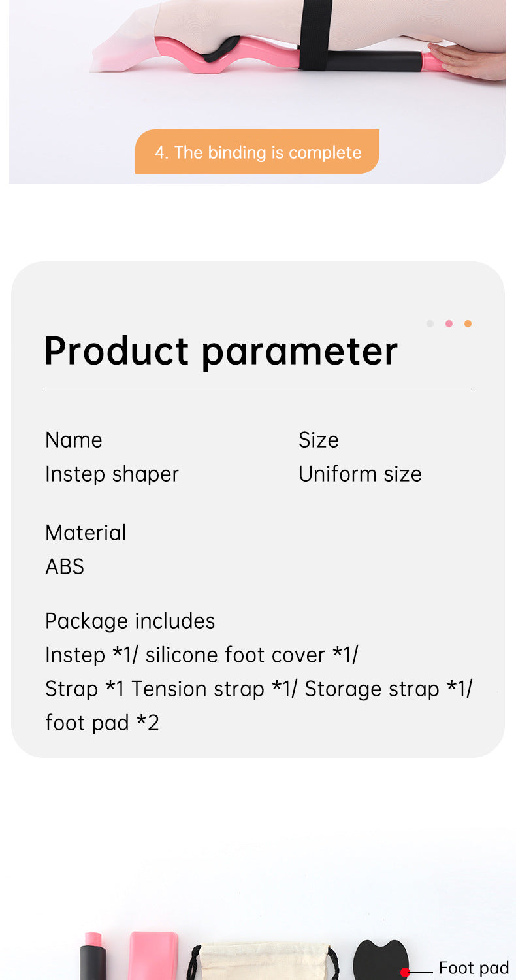The image size is (516, 980).
Task: Click the "ABS" material value
Action: 65,566
